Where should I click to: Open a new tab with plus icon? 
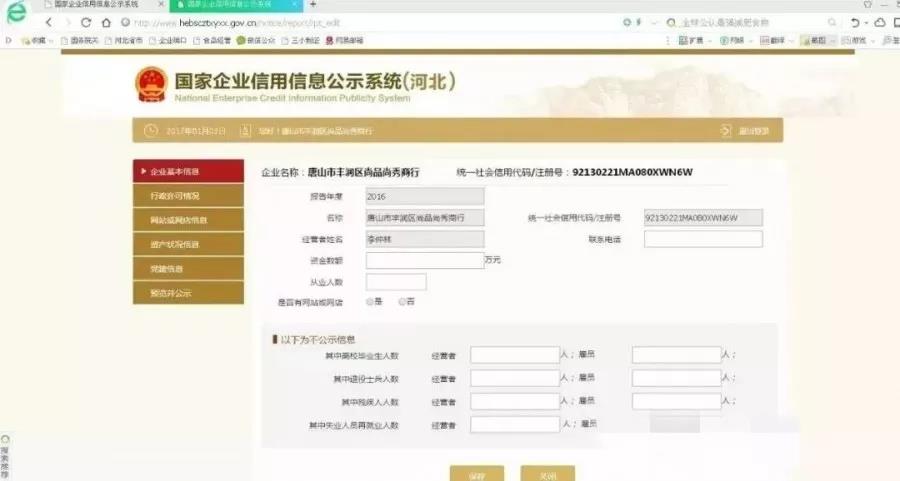313,5
